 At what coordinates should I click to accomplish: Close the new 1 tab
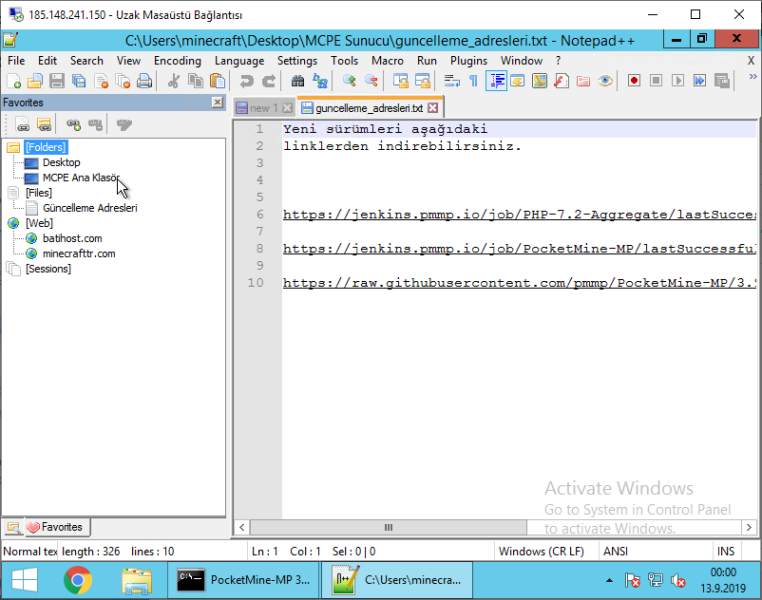(x=288, y=108)
